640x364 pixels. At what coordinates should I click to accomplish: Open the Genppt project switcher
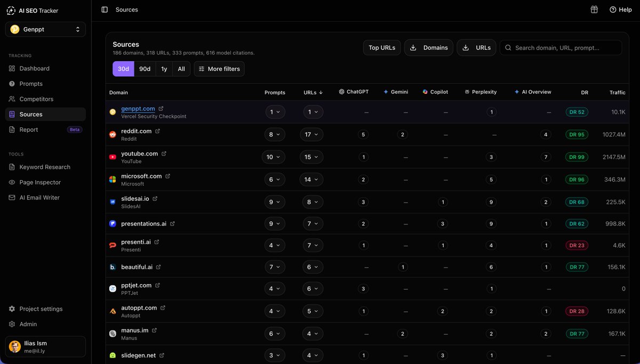click(x=45, y=29)
